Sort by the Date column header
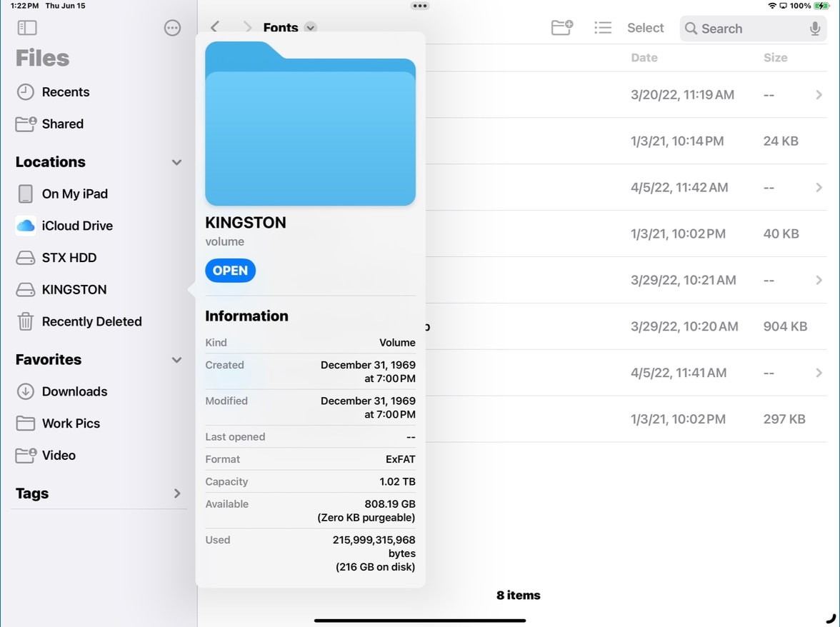 click(644, 57)
